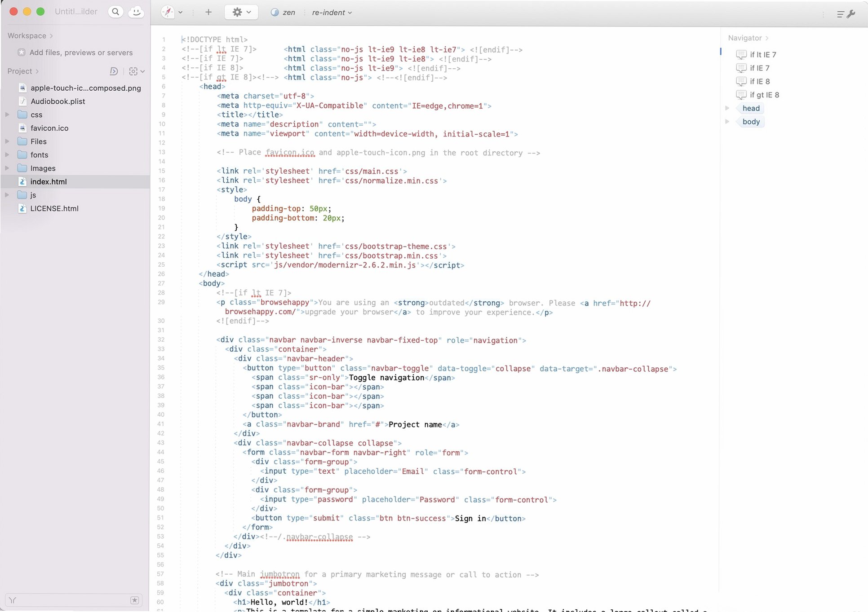Click the title tag on line 9
The width and height of the screenshot is (868, 612).
250,115
